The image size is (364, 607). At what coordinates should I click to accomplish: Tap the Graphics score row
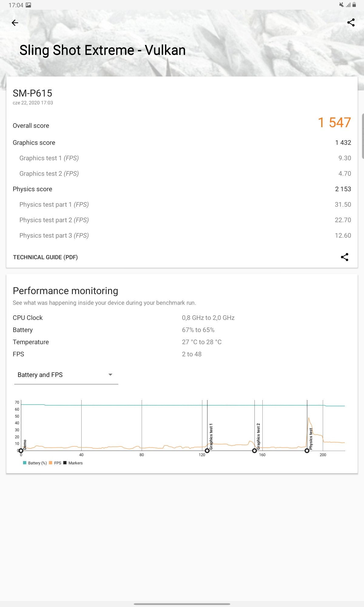(x=182, y=143)
